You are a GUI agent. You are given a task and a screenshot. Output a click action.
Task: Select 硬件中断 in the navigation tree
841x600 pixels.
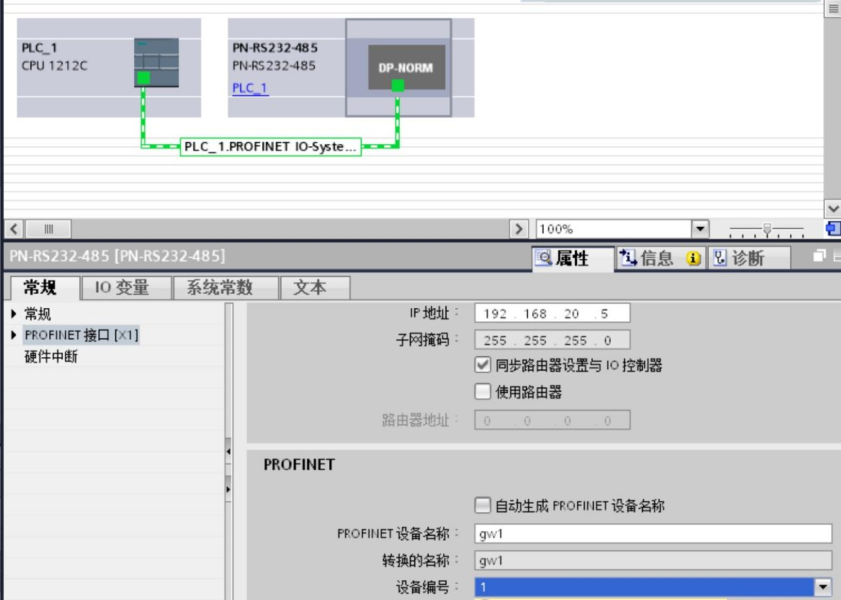[51, 357]
